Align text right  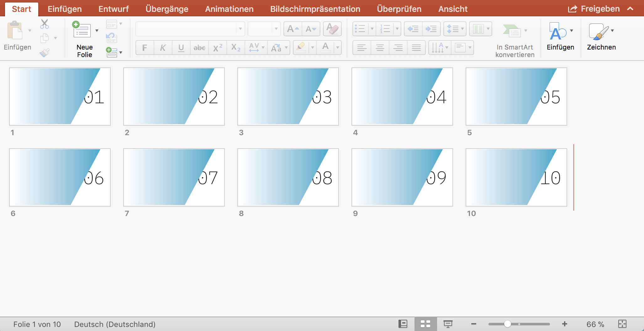398,48
